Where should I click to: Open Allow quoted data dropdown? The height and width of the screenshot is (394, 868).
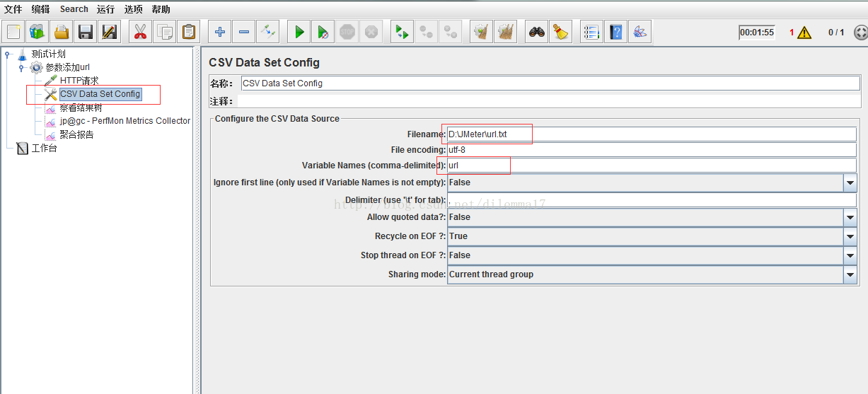850,217
